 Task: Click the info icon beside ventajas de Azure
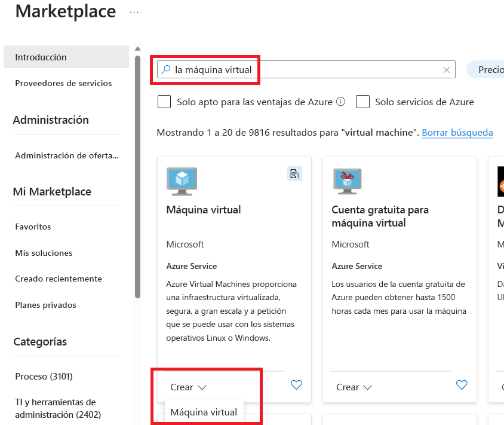pyautogui.click(x=339, y=102)
